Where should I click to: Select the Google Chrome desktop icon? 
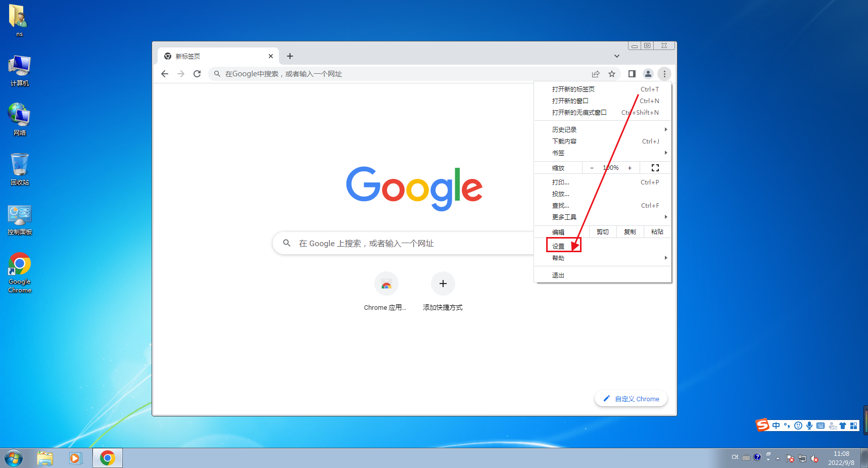[20, 273]
